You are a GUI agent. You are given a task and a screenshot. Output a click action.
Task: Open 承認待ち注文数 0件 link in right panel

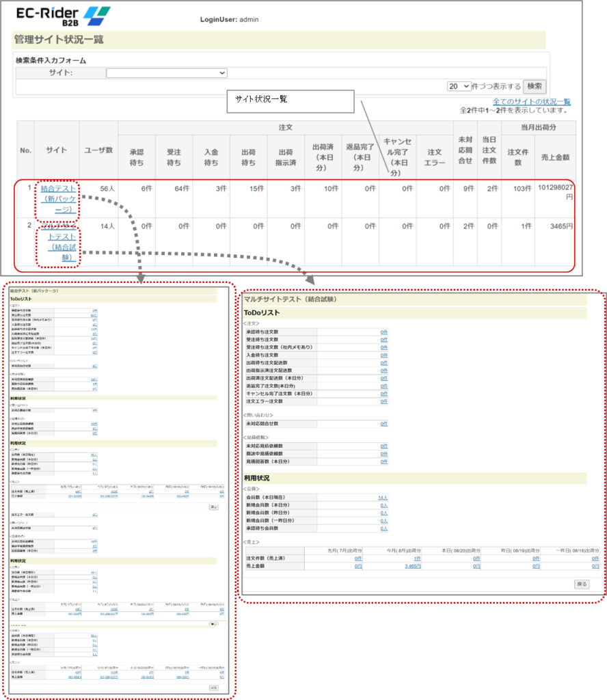tap(384, 332)
